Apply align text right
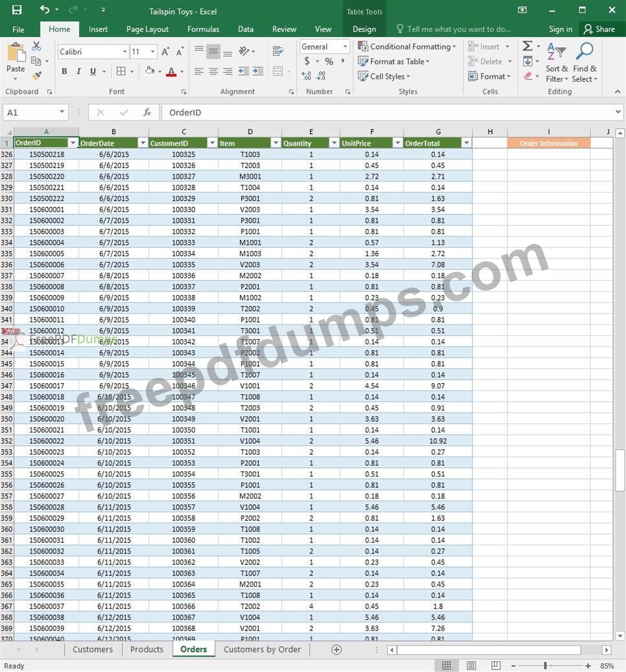 227,72
